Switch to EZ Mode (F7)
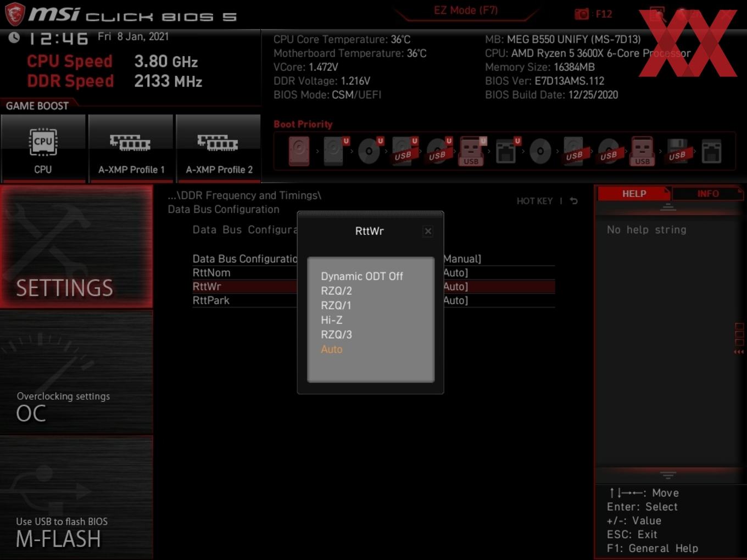The image size is (747, 560). 466,10
